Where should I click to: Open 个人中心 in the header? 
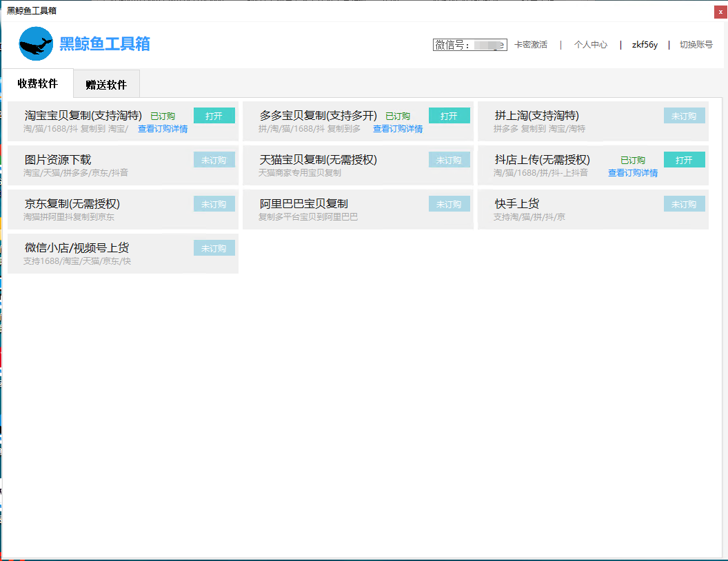click(591, 45)
